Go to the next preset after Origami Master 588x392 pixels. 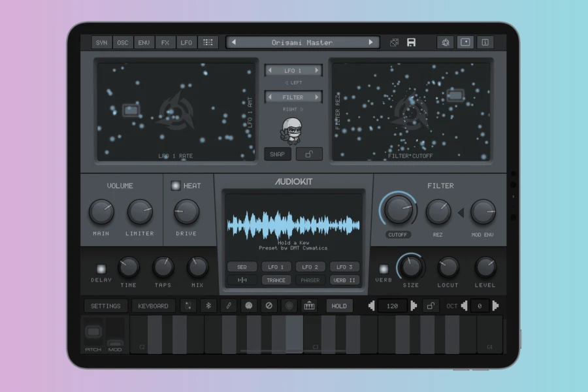click(x=370, y=42)
